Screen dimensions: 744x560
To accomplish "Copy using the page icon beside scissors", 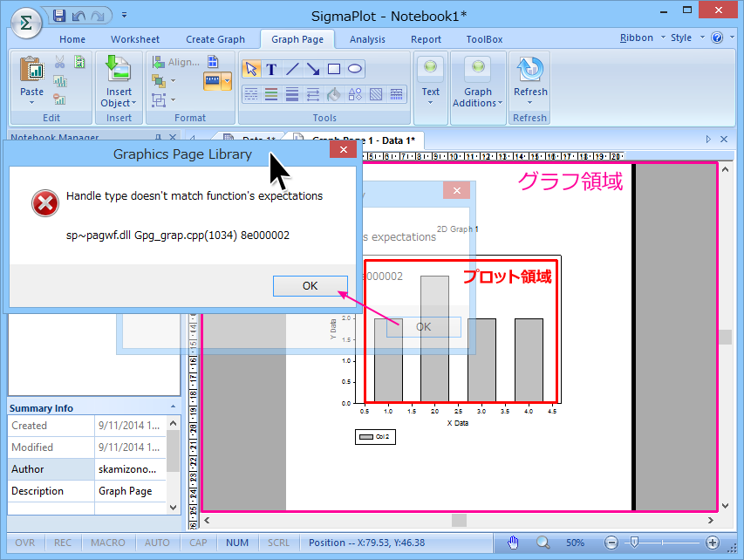I will [79, 62].
